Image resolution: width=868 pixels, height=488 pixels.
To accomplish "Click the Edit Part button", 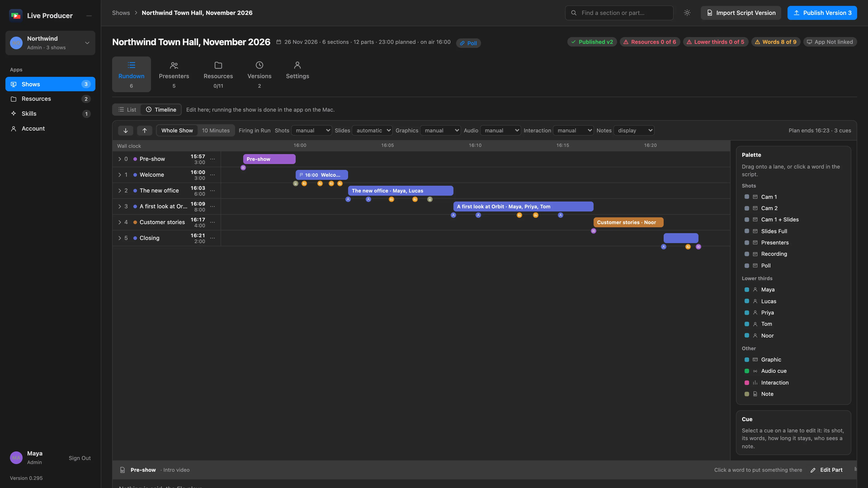I will 827,470.
